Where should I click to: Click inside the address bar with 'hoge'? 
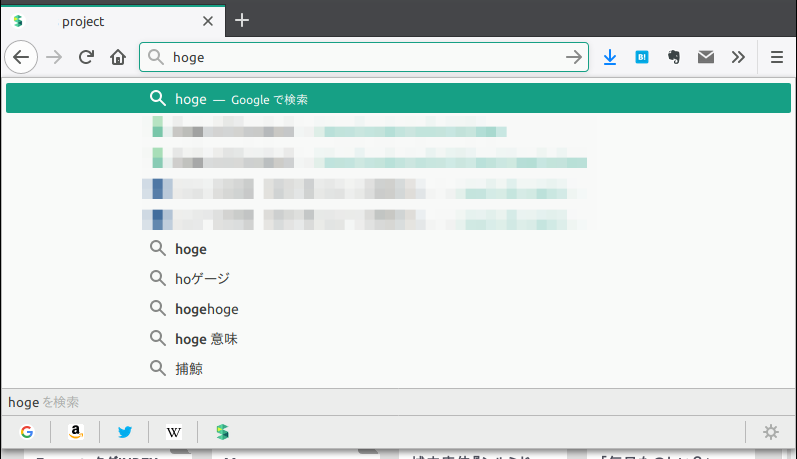[x=364, y=57]
